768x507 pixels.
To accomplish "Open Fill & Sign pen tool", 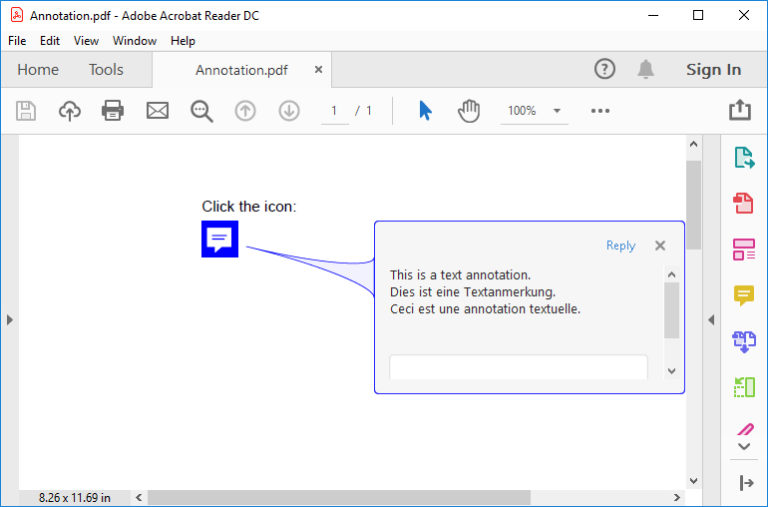I will coord(745,429).
